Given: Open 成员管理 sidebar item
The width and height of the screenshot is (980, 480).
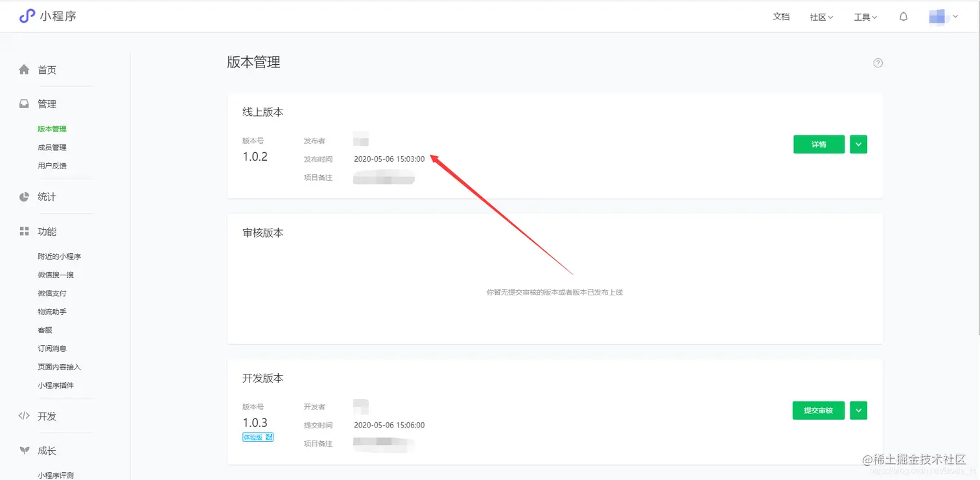Looking at the screenshot, I should coord(52,147).
